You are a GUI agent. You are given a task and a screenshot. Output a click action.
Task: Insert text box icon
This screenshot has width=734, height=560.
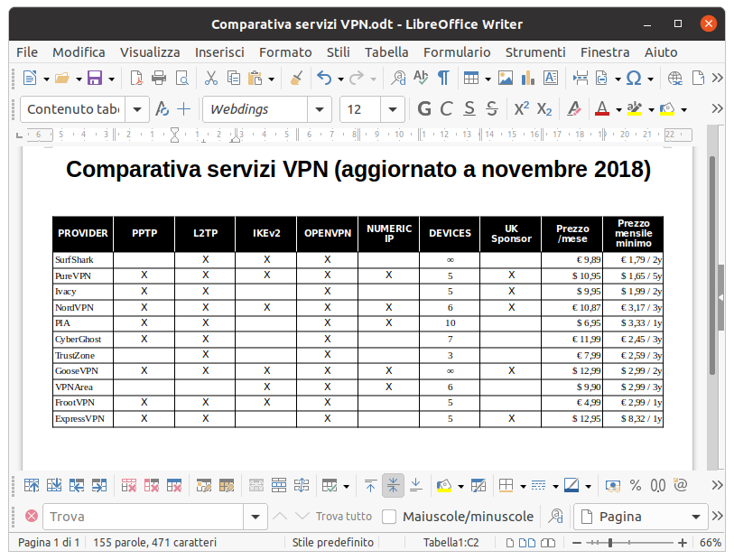click(x=551, y=78)
